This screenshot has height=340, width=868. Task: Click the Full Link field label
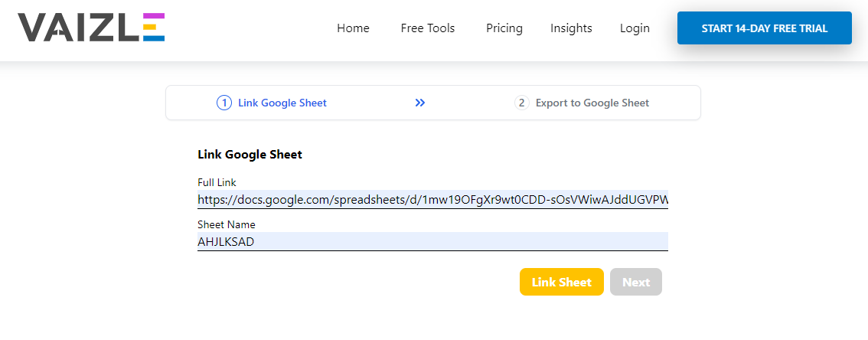(x=217, y=182)
